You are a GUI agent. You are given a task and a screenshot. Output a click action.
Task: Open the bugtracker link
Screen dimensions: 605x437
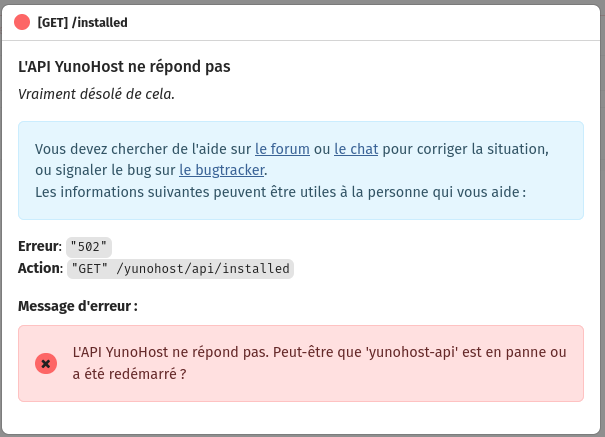222,170
